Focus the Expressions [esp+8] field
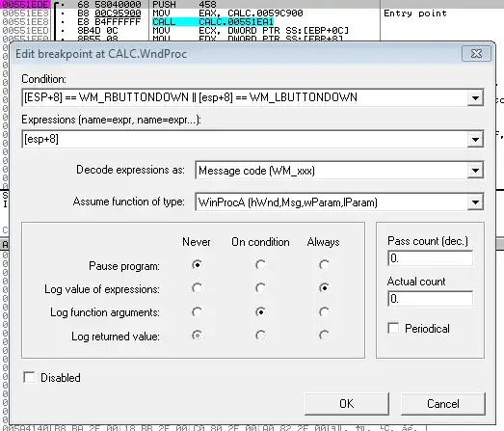This screenshot has width=504, height=431. 245,140
